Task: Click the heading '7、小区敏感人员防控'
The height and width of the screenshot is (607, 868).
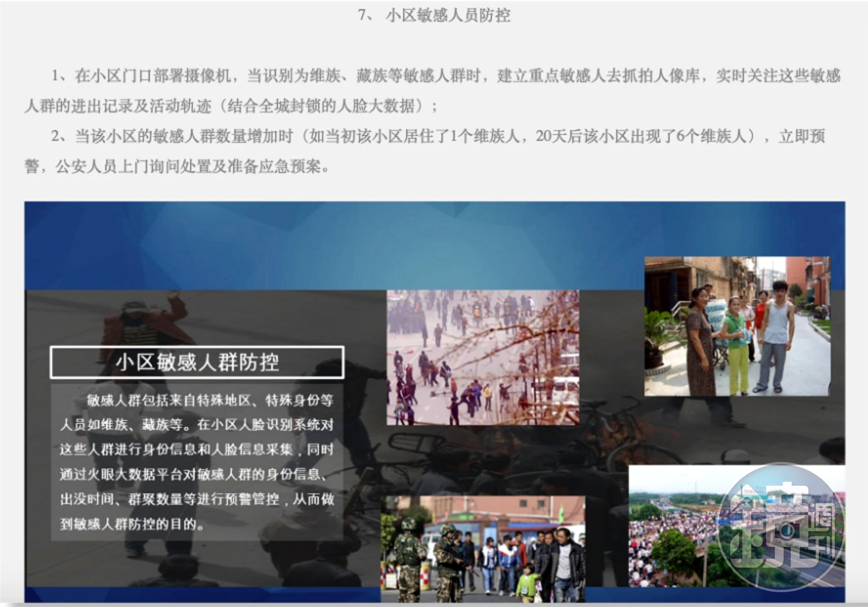Action: pos(434,16)
